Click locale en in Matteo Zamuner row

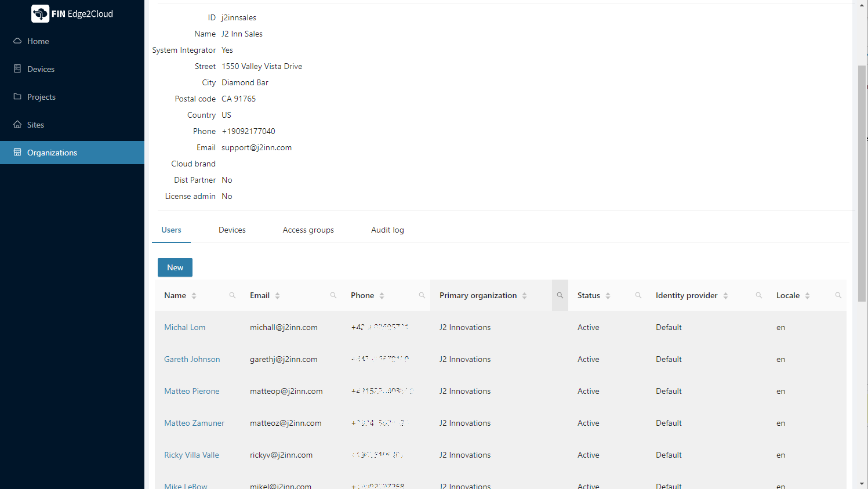780,423
